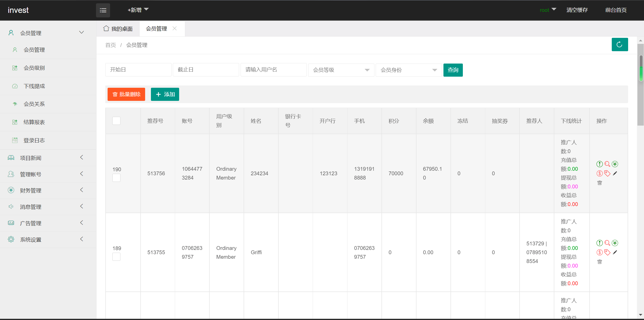Click the red magnifier icon in row 189

click(607, 243)
